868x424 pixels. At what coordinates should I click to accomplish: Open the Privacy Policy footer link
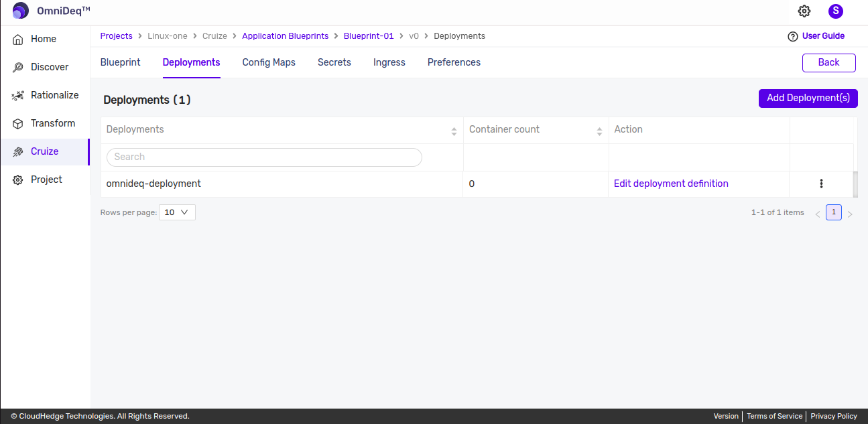pyautogui.click(x=834, y=416)
